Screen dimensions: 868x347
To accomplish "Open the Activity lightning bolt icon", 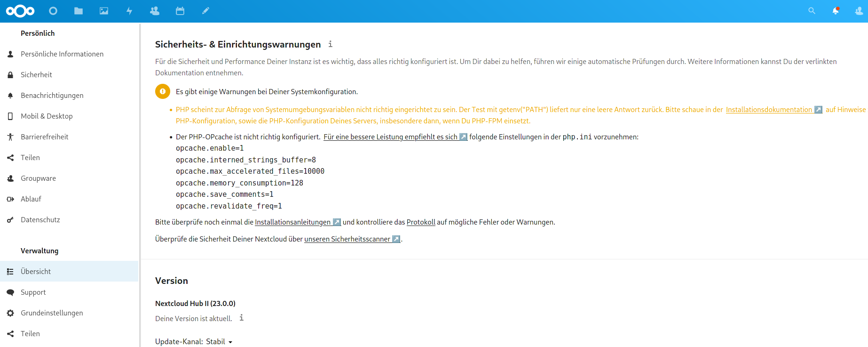I will point(129,11).
